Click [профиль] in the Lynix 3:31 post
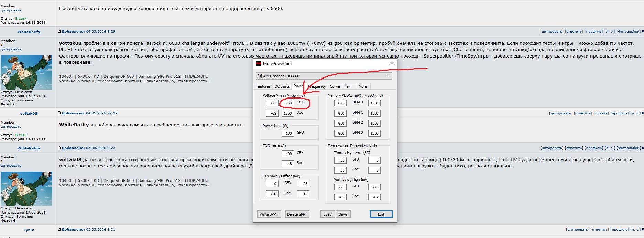Viewport: 644px width, 238px height. (x=620, y=230)
